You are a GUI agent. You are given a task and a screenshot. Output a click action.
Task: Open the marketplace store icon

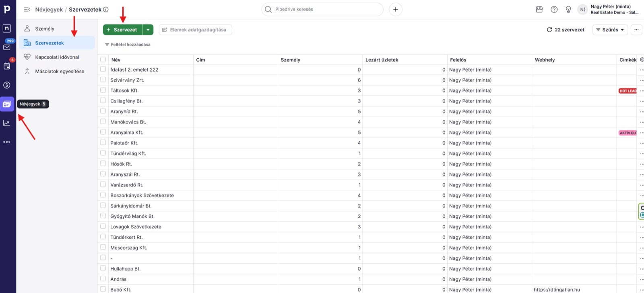coord(539,9)
